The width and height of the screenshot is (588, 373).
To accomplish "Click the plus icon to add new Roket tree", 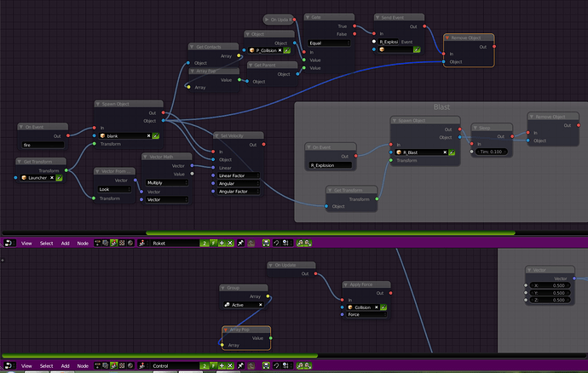I will (222, 243).
